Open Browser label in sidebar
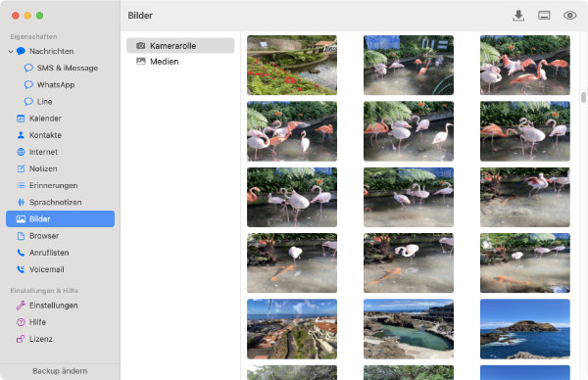Viewport: 588px width, 380px height. (44, 236)
